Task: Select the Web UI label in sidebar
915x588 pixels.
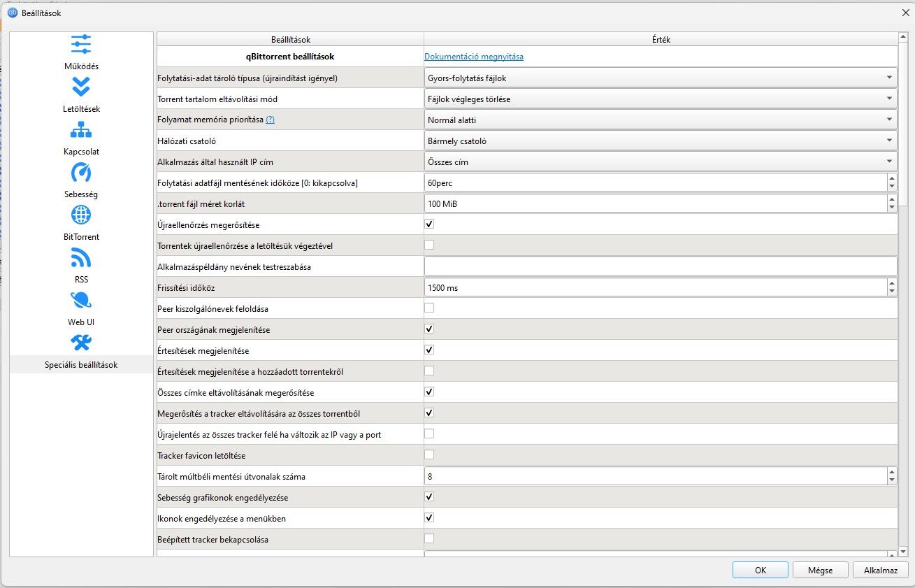Action: pos(81,322)
